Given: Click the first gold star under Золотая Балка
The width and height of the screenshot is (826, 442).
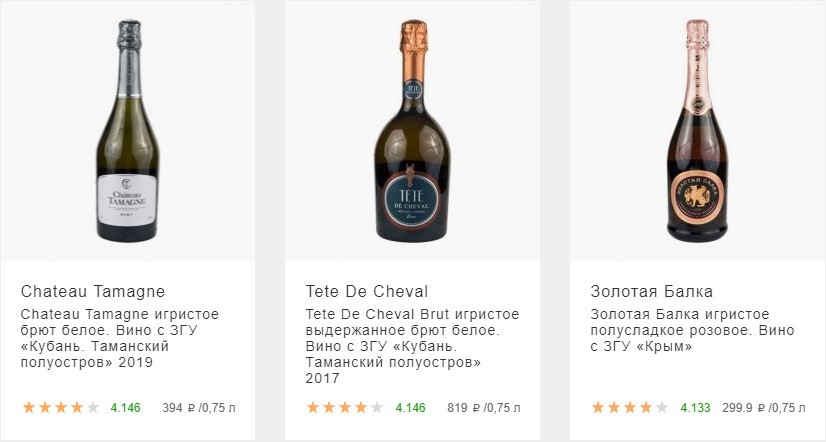Looking at the screenshot, I should 599,408.
